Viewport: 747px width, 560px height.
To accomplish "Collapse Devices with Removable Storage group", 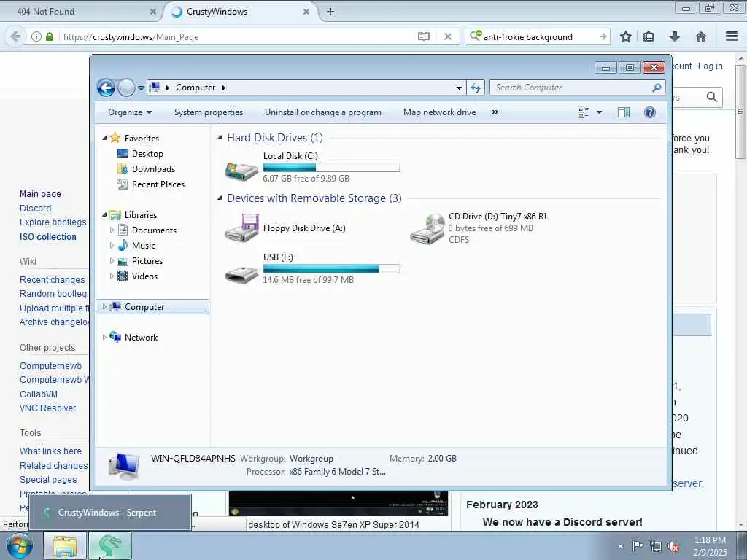I will 220,198.
